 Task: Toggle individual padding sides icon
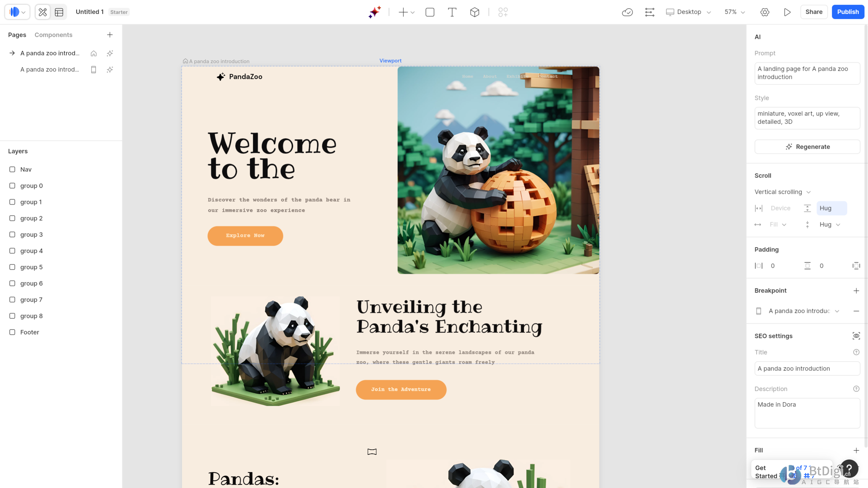(856, 266)
